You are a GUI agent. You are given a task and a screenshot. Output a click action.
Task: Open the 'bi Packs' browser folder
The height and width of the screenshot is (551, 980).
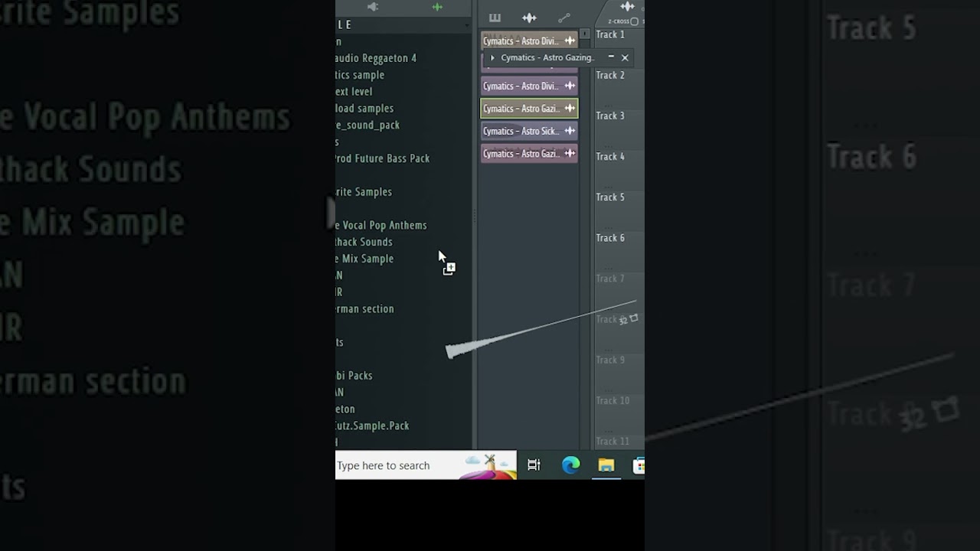point(354,376)
